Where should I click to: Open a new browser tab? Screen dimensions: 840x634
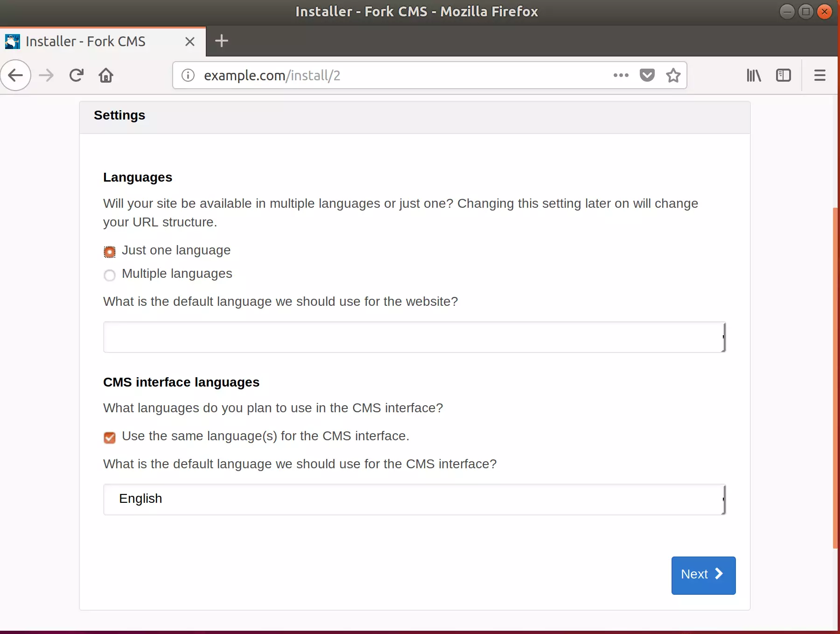pos(221,41)
